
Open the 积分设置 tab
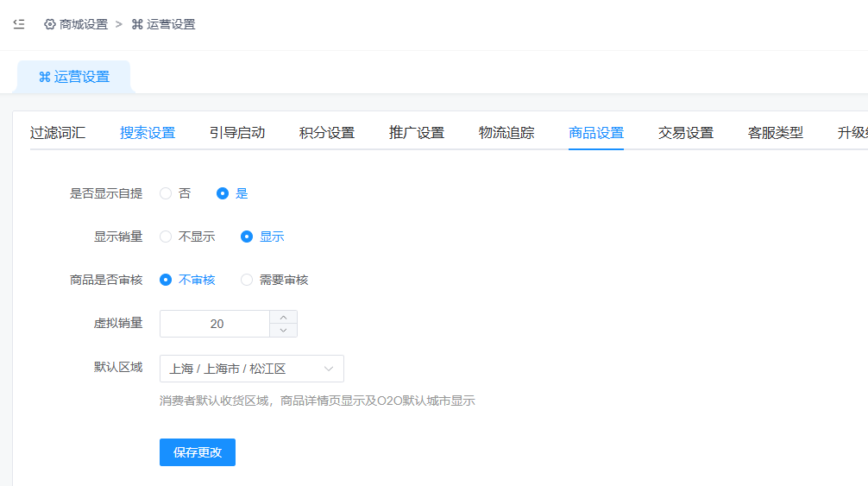[327, 133]
